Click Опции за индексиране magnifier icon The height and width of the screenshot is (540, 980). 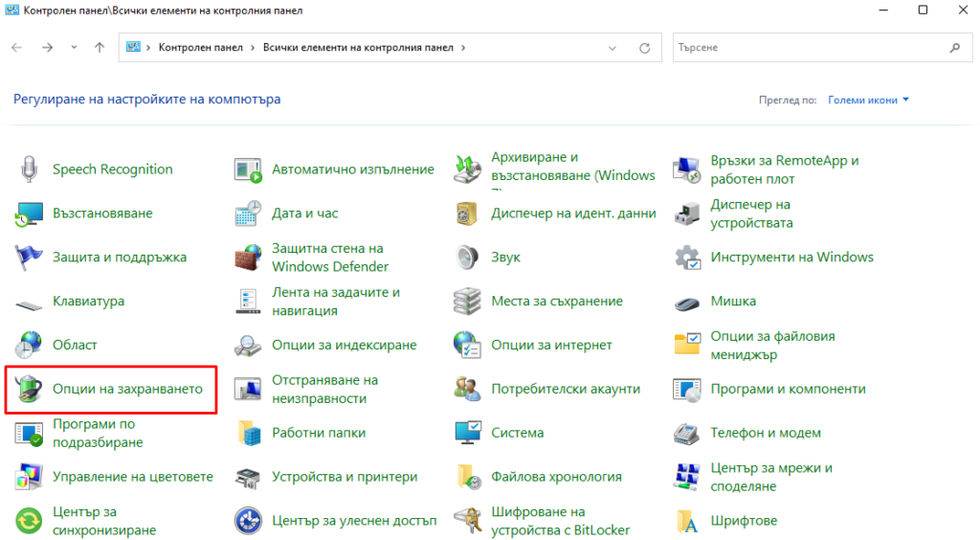(248, 345)
